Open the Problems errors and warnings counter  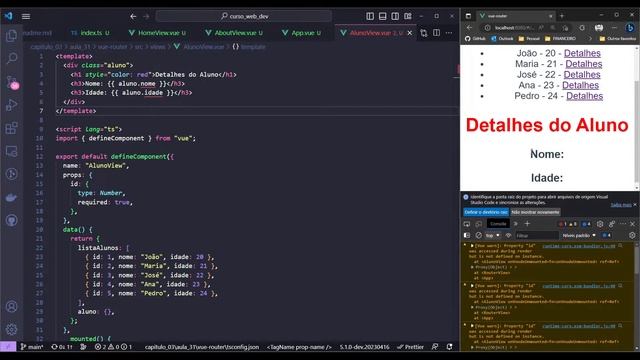pyautogui.click(x=113, y=347)
